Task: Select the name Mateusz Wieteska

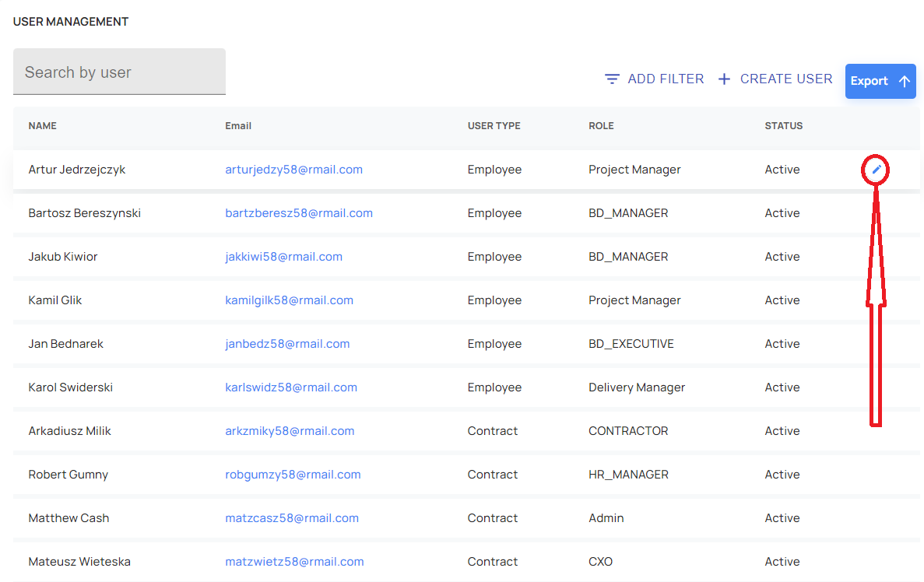Action: click(x=79, y=562)
